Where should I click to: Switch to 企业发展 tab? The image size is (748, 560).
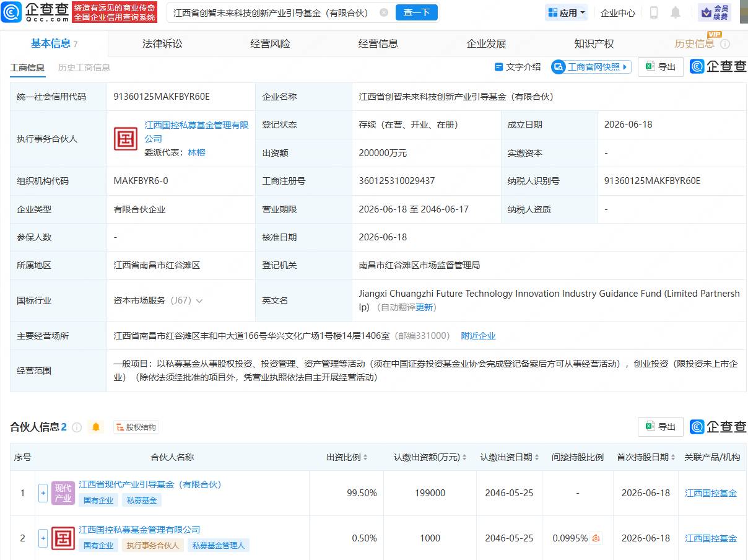click(486, 44)
